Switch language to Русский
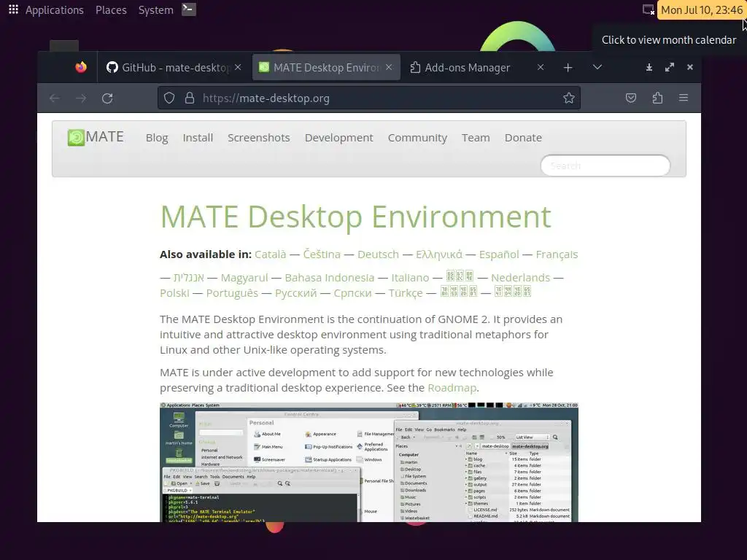The width and height of the screenshot is (747, 560). 296,293
